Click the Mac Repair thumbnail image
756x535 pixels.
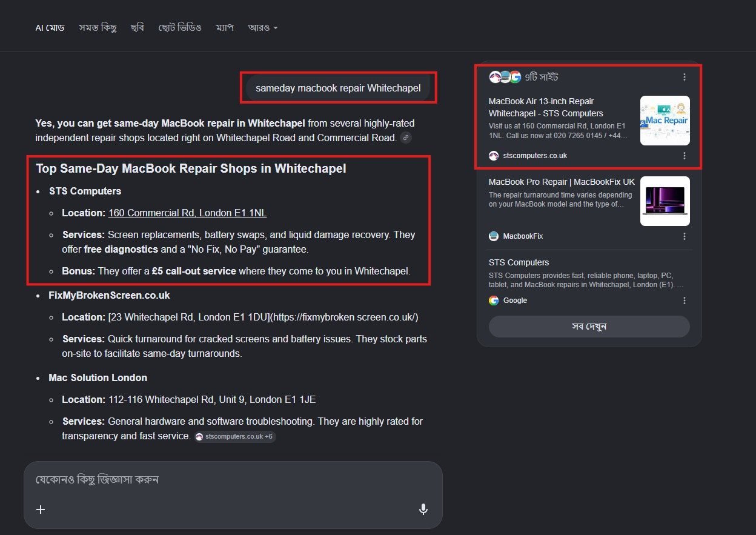(x=665, y=121)
